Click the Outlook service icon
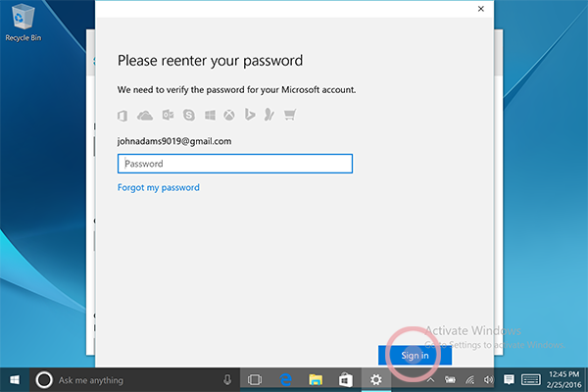This screenshot has width=588, height=392. [168, 115]
